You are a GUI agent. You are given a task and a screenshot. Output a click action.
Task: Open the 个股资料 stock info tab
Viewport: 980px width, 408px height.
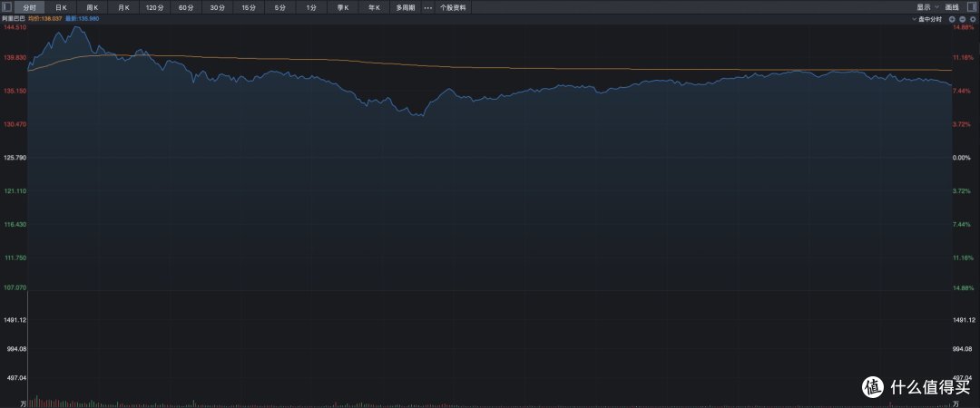click(x=453, y=7)
